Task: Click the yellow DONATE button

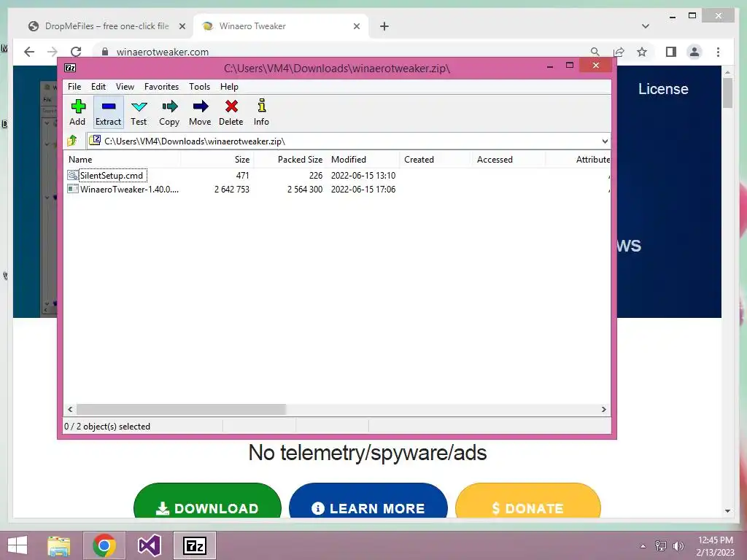Action: (528, 501)
